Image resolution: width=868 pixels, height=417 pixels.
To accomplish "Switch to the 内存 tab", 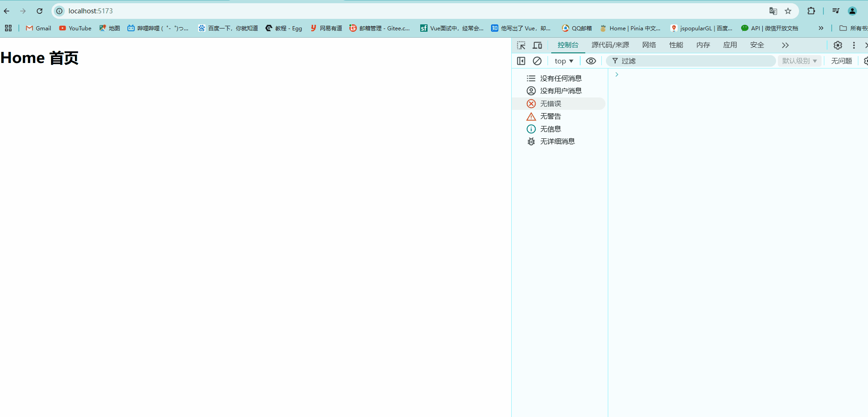I will point(703,45).
